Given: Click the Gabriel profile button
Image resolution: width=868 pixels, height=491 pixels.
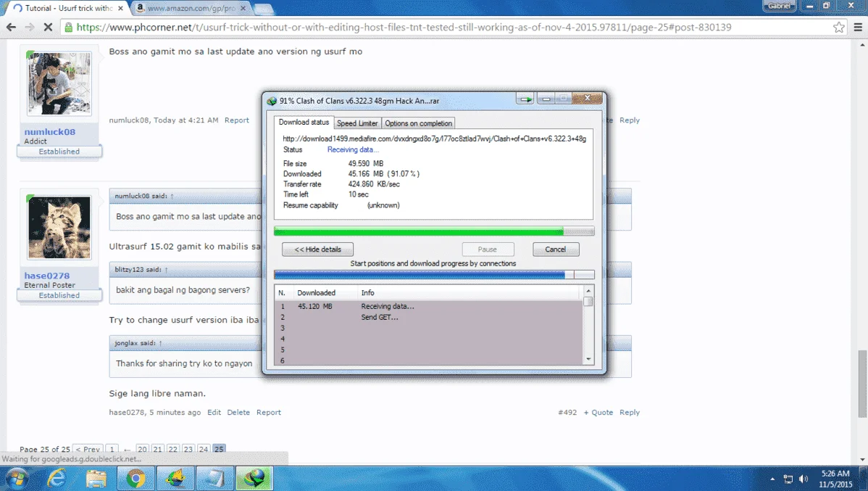Looking at the screenshot, I should [x=779, y=6].
